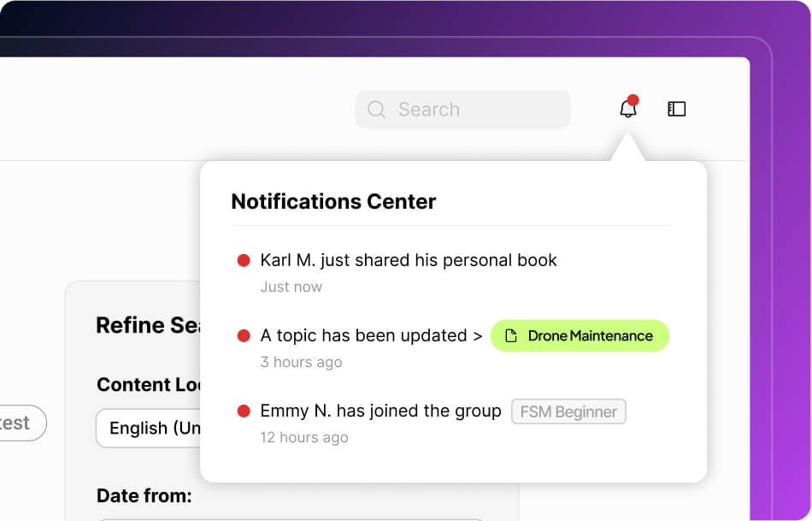This screenshot has height=521, width=812.
Task: Click the '3 hours ago' timestamp
Action: pyautogui.click(x=301, y=362)
